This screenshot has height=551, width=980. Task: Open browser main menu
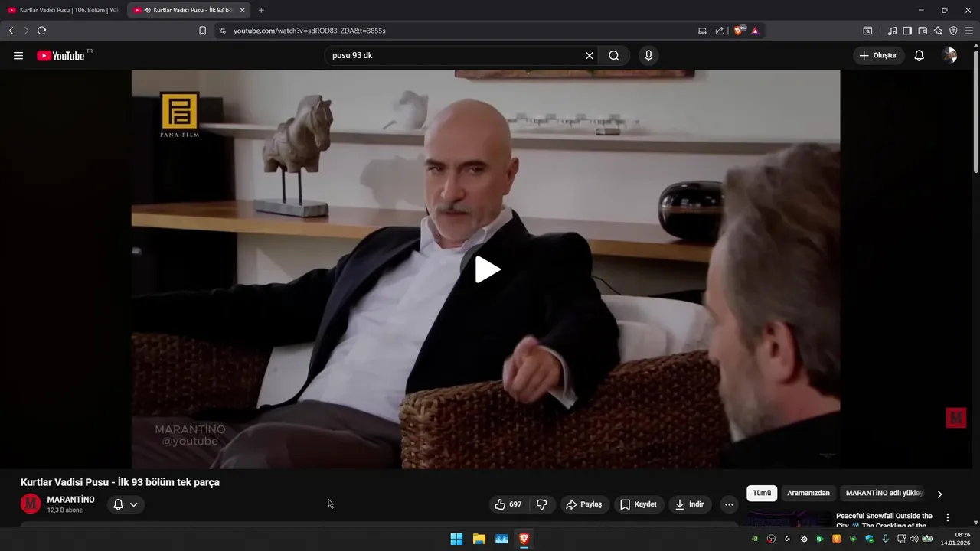(969, 31)
